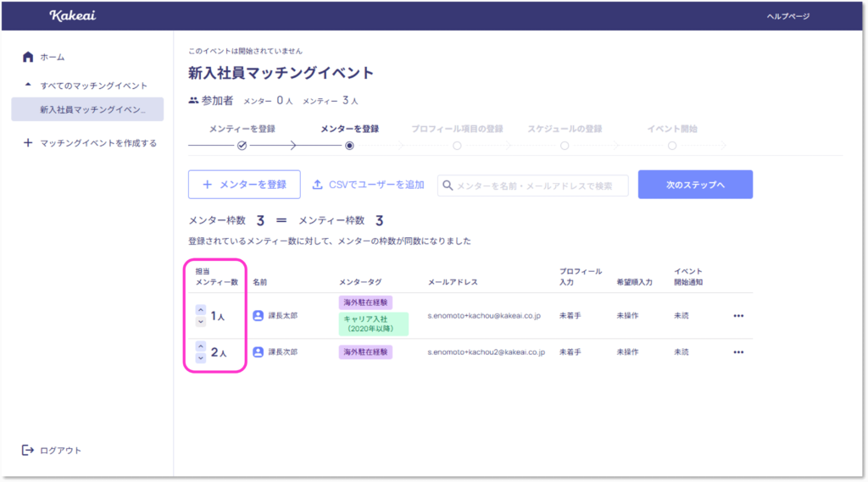Increase mentee count for 課長太郎
868x482 pixels.
(200, 310)
